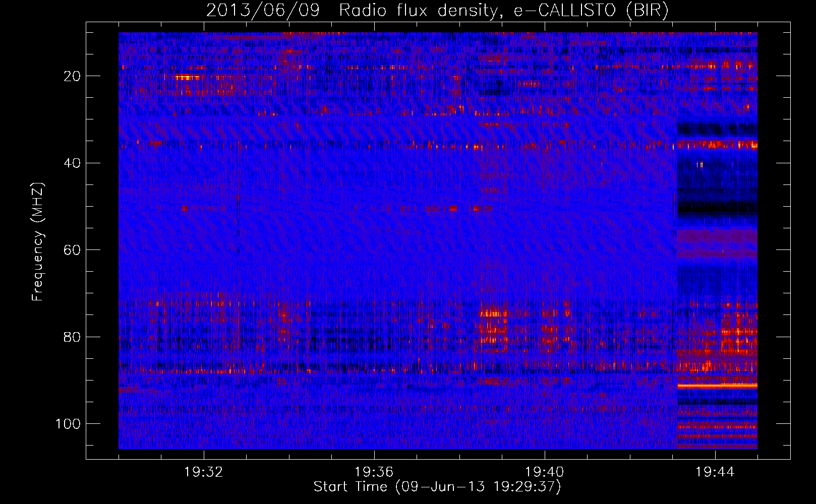Click the 'Start Time (09-Jun-13 19:29:37)' label
816x504 pixels.
pos(437,487)
